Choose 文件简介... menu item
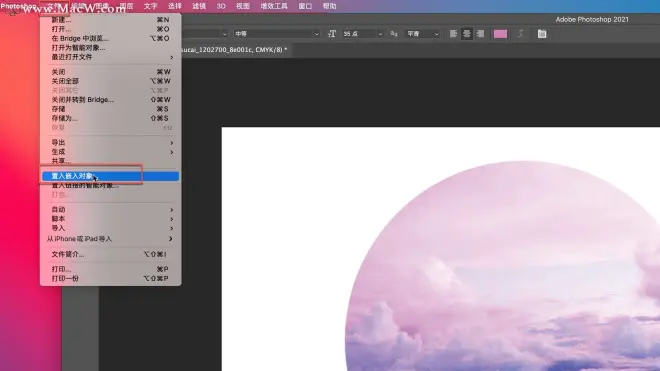Screen dimensions: 660x371 click(111, 254)
